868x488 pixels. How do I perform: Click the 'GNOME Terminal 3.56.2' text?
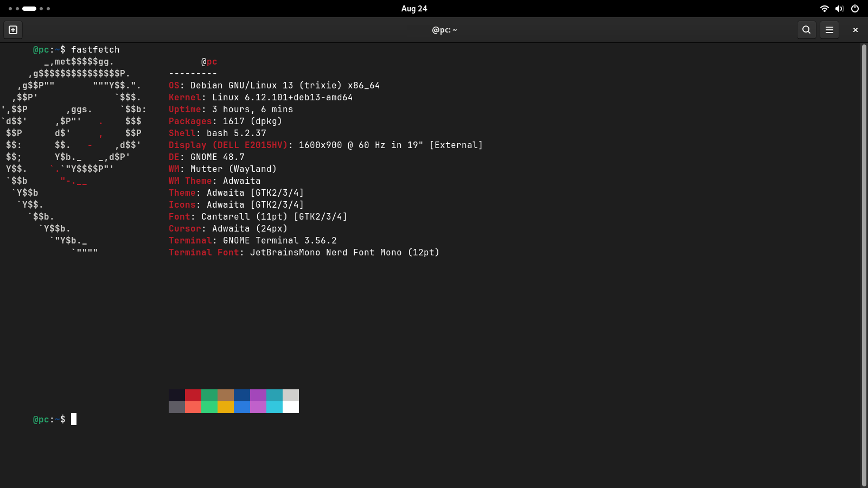280,241
